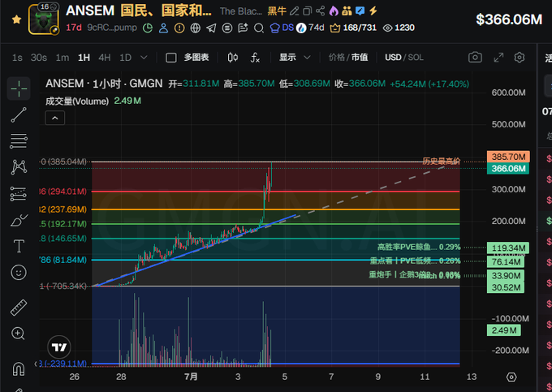The width and height of the screenshot is (552, 392).
Task: Click the circled lines list icon
Action: point(227,28)
